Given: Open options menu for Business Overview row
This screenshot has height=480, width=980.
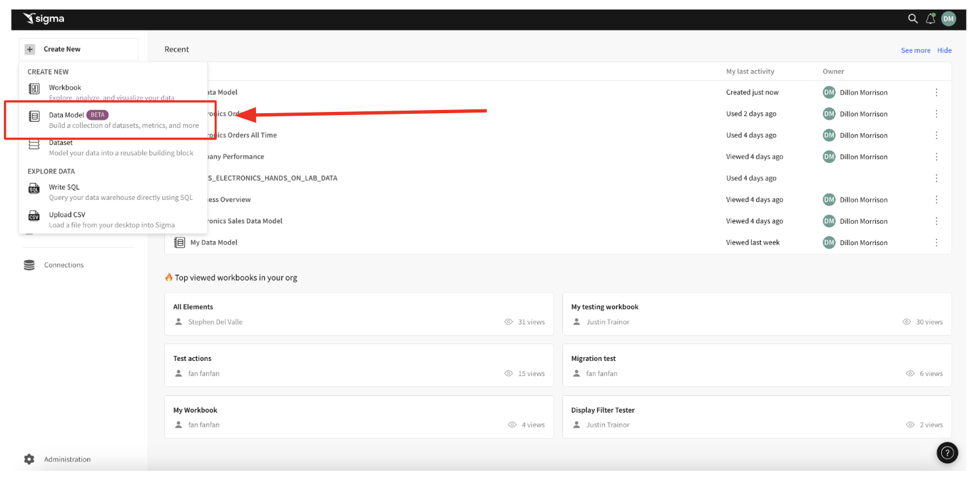Looking at the screenshot, I should [x=936, y=199].
